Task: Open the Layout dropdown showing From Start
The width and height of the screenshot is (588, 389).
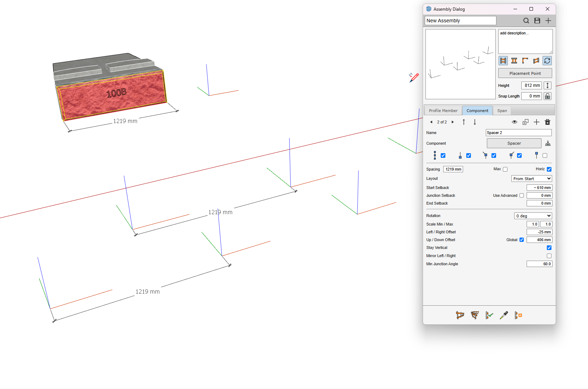Action: 532,179
